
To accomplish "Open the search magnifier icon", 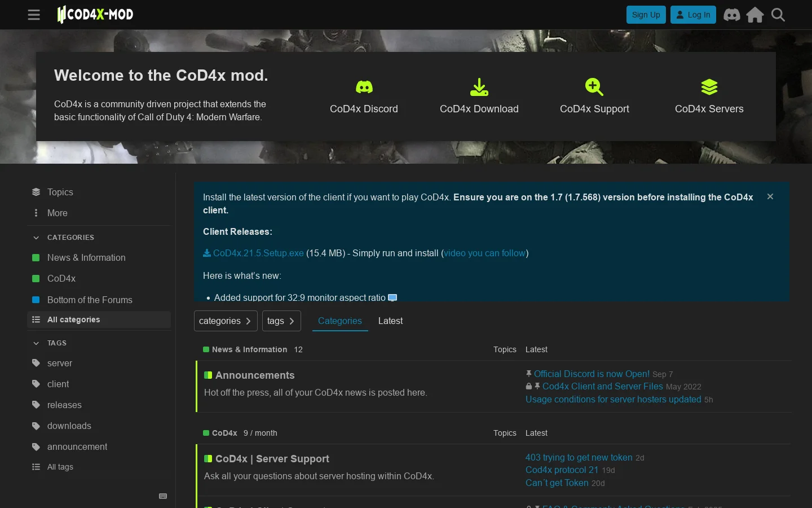I will coord(778,15).
